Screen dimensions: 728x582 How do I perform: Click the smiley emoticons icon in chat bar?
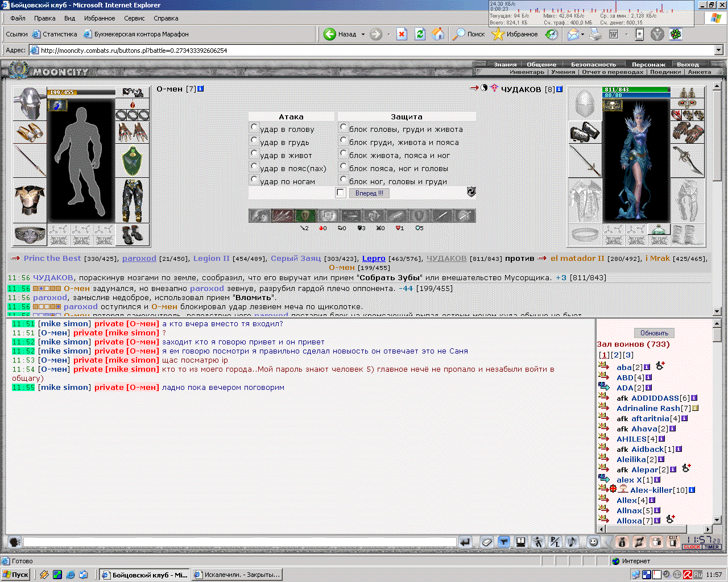click(x=593, y=542)
